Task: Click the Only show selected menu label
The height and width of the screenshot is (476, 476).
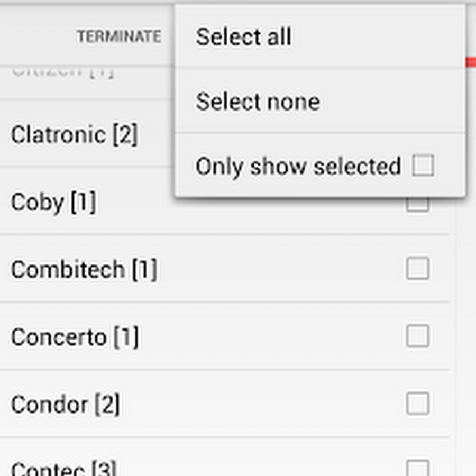Action: (x=298, y=167)
